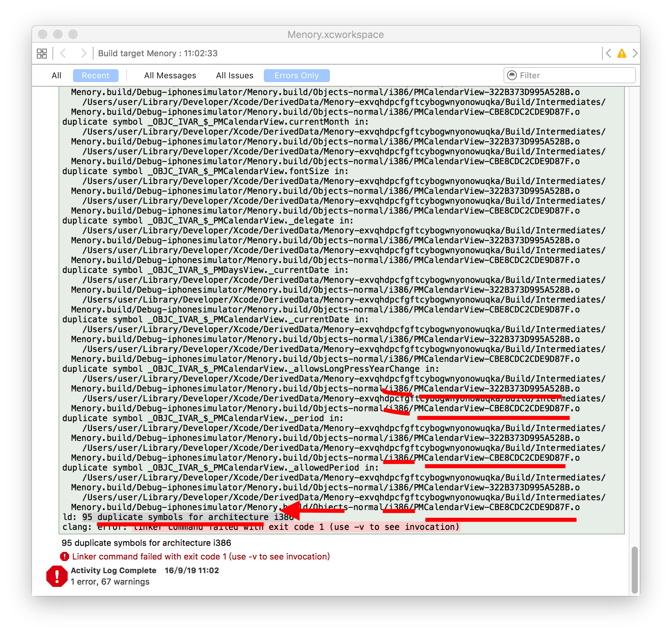Select the 95 duplicate symbols summary line
672x634 pixels.
coord(146,543)
